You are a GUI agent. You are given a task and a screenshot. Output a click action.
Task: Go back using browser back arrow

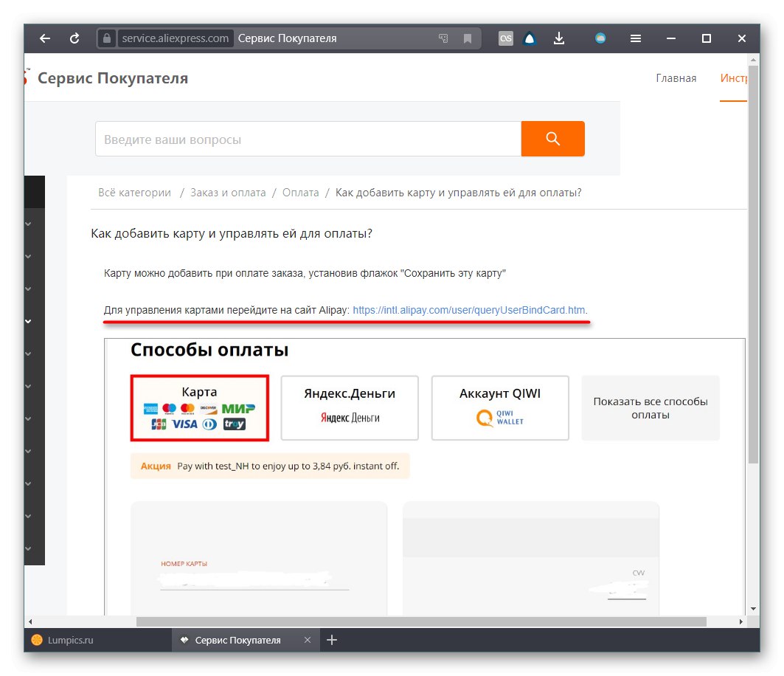[x=45, y=38]
